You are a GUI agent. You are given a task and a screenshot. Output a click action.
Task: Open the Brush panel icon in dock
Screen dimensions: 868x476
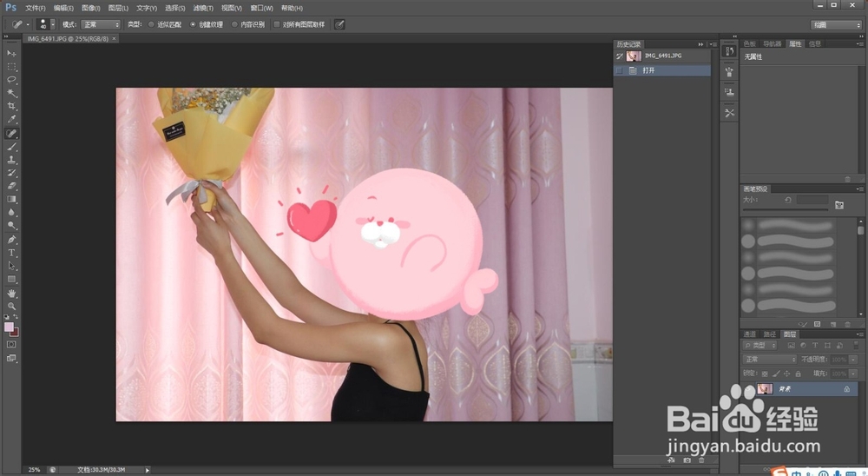point(730,72)
